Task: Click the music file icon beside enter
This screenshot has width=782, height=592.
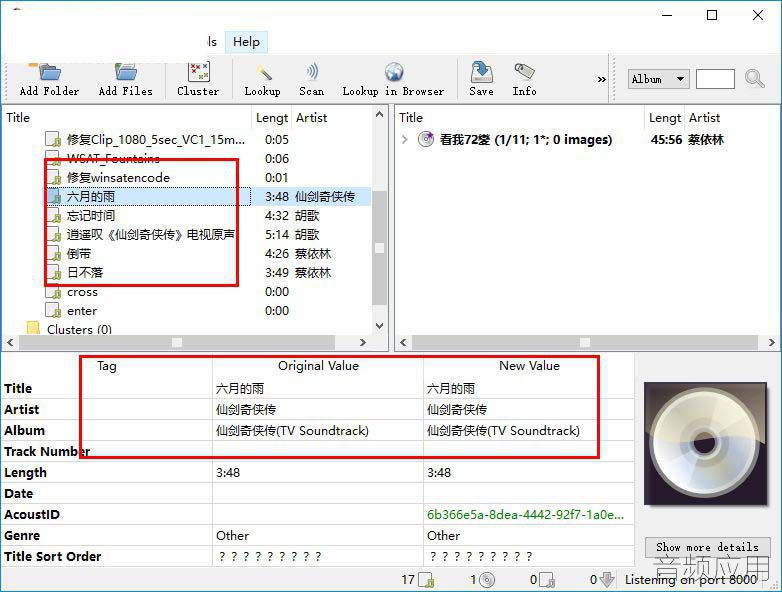Action: [53, 311]
